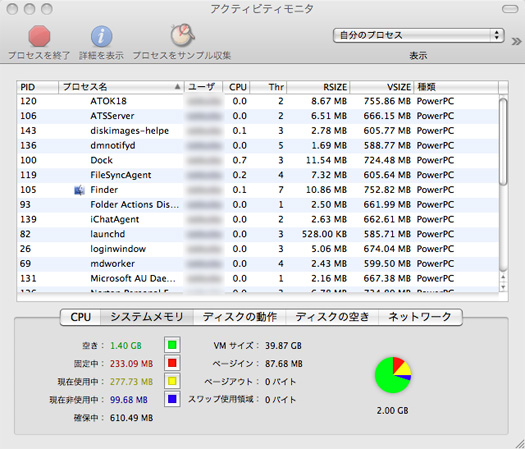The width and height of the screenshot is (525, 449).
Task: Select the diskimages-helpe process row
Action: pyautogui.click(x=257, y=131)
